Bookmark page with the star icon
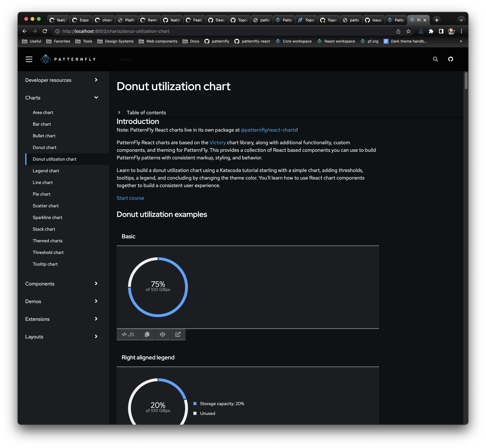486x448 pixels. pyautogui.click(x=408, y=31)
